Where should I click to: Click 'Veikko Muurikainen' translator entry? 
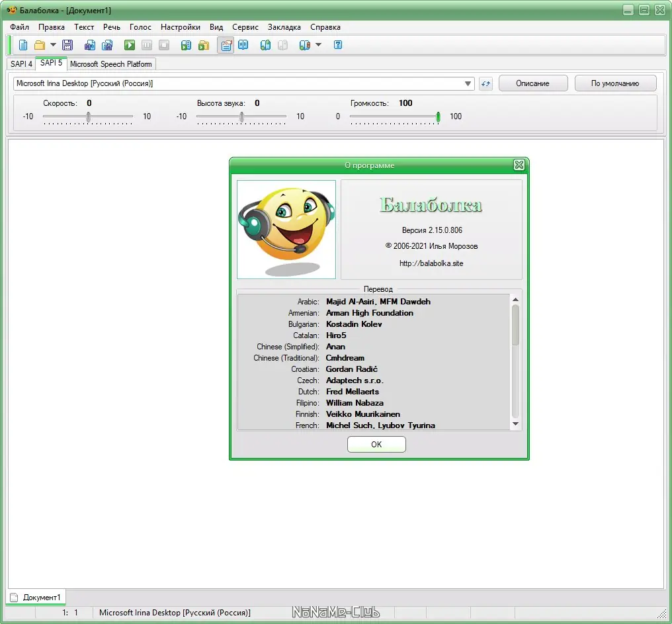point(363,414)
